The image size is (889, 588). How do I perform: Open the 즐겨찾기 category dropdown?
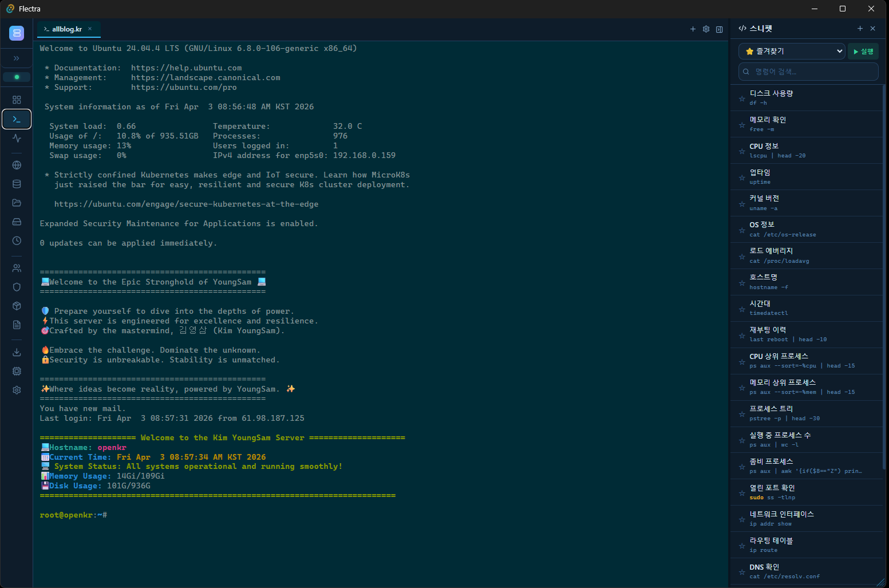tap(792, 51)
